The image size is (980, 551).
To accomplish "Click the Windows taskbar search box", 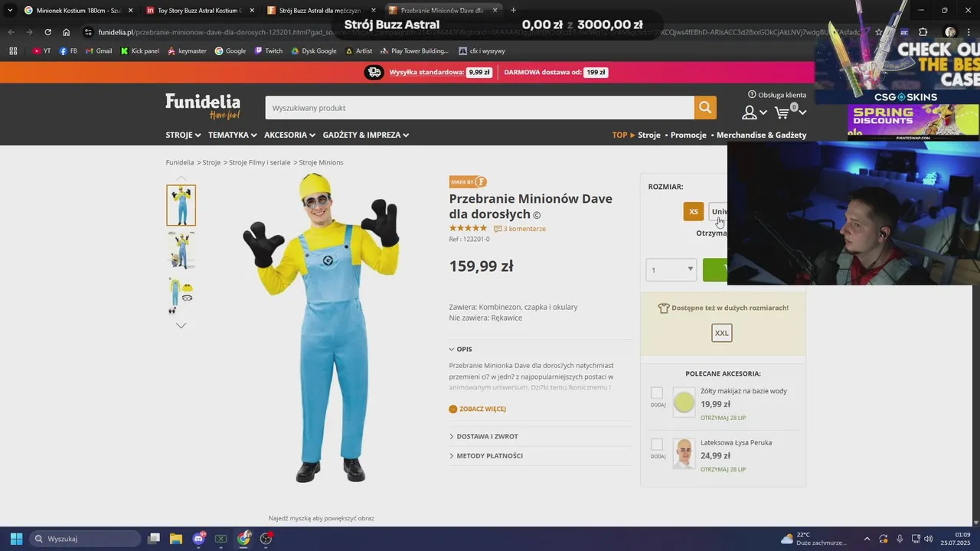I will [85, 539].
